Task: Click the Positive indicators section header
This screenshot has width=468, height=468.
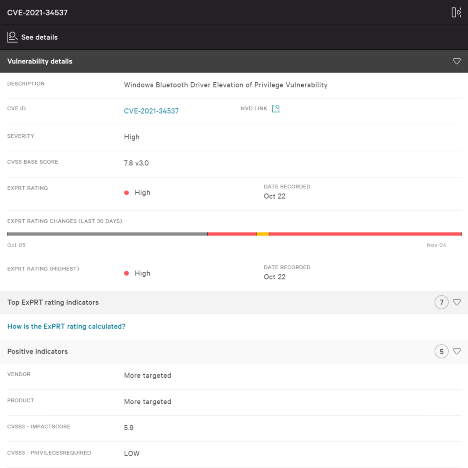Action: point(234,351)
